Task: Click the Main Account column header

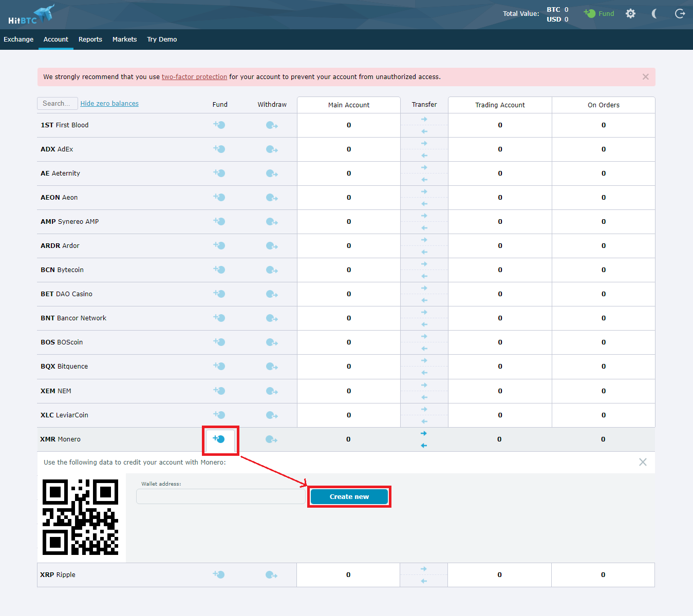Action: tap(349, 105)
